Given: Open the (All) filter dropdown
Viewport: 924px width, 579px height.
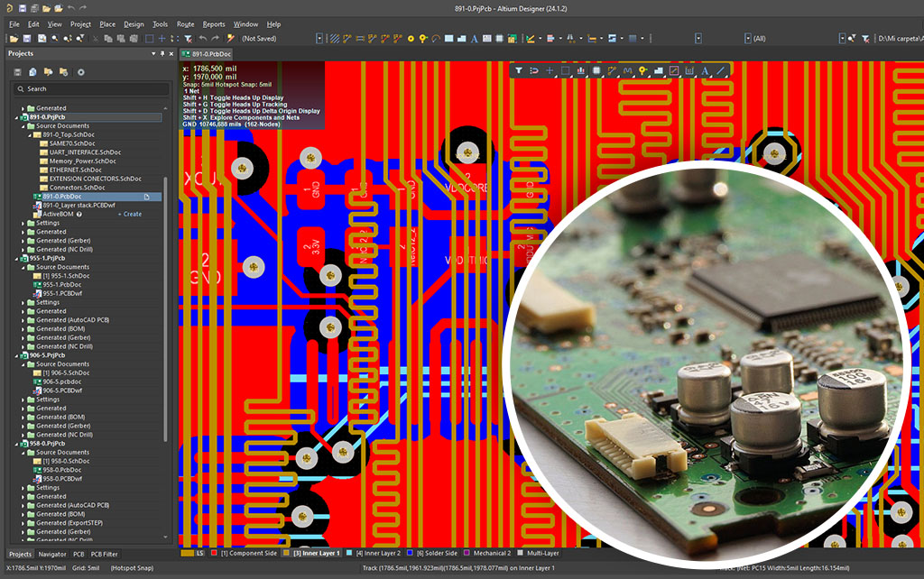Looking at the screenshot, I should [x=749, y=39].
